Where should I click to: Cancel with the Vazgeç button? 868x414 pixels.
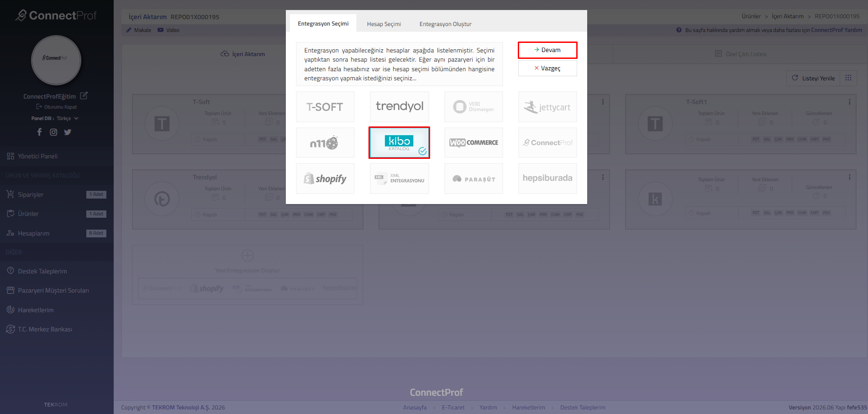point(547,68)
